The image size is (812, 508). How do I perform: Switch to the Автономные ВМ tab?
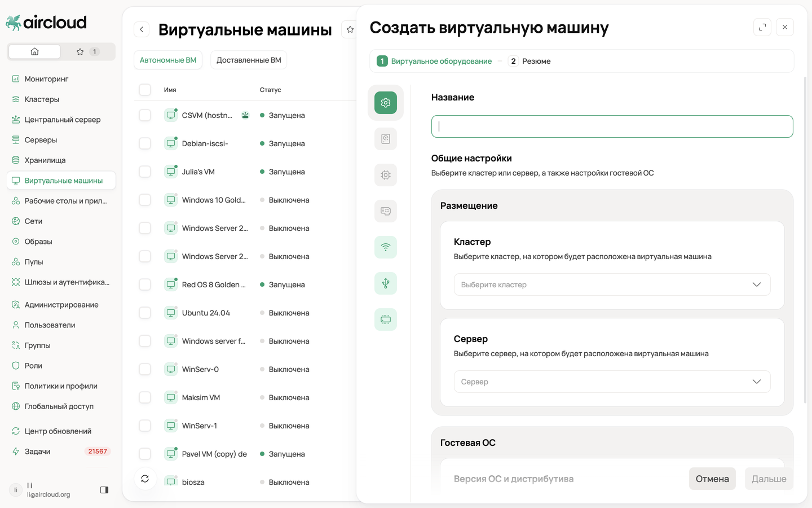tap(168, 60)
